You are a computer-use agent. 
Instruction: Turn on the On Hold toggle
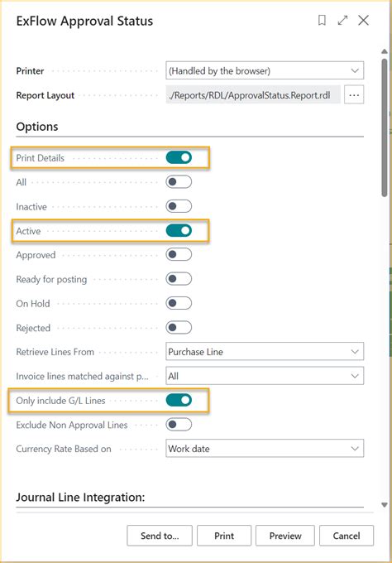point(179,303)
